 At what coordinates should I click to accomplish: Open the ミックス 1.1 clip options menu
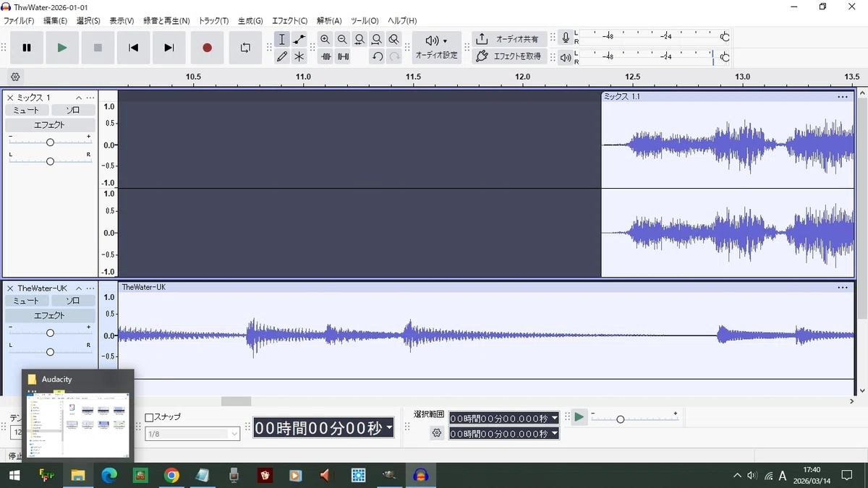click(843, 97)
